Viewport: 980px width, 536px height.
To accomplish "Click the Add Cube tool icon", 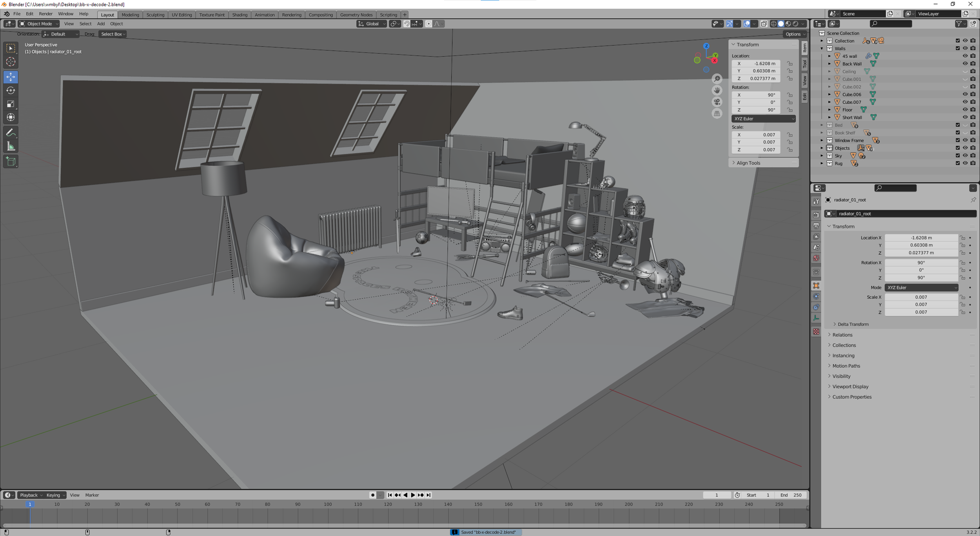I will point(11,162).
